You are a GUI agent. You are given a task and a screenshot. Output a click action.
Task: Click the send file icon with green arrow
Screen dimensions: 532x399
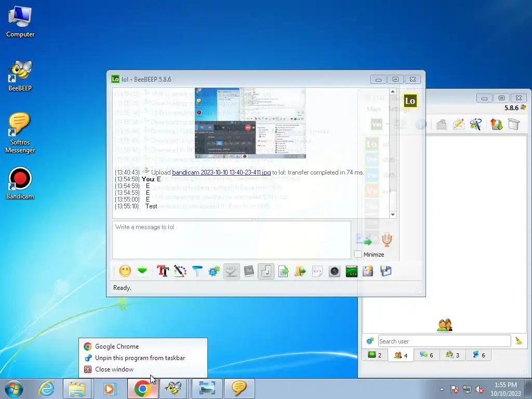point(283,271)
